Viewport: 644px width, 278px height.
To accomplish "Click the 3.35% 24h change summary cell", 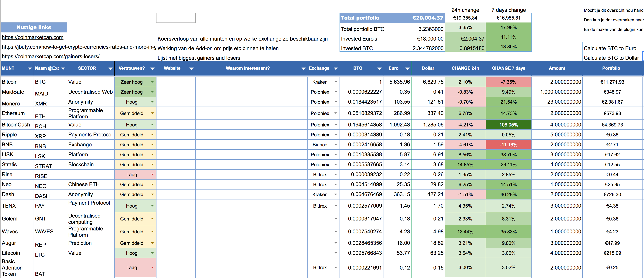I will [465, 27].
